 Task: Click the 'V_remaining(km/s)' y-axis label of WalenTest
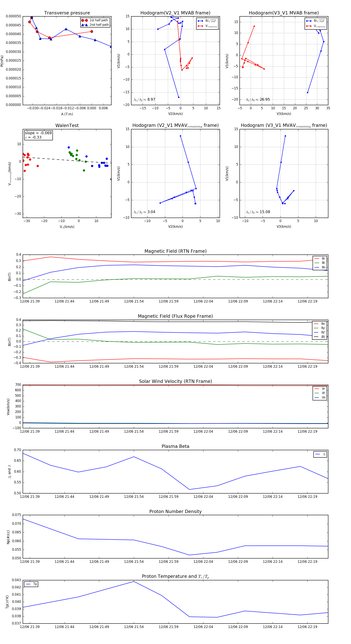pyautogui.click(x=10, y=173)
